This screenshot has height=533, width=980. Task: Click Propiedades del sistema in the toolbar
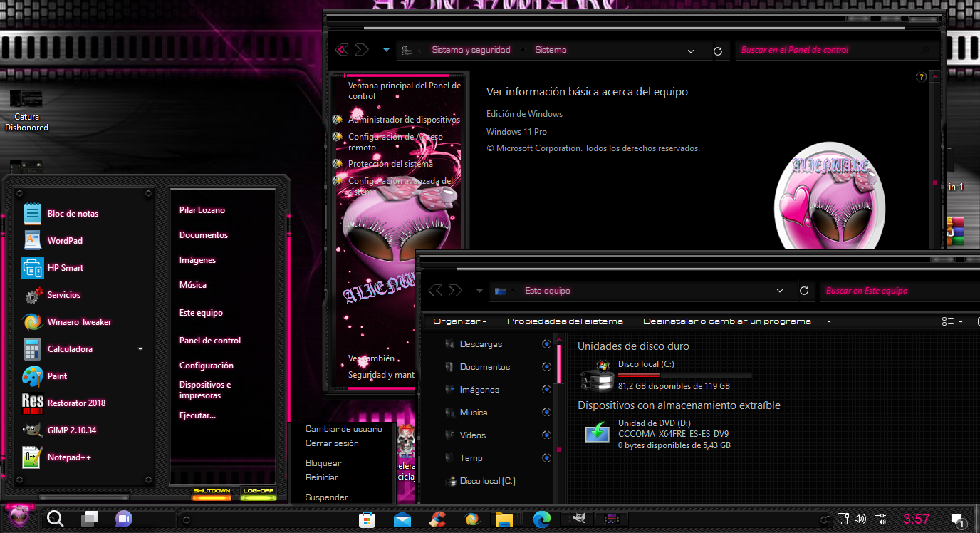tap(565, 321)
